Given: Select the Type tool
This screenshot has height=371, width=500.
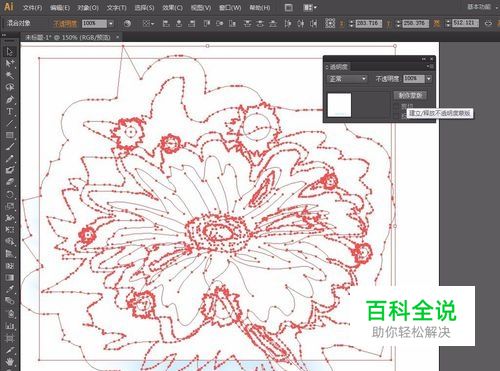Looking at the screenshot, I should pyautogui.click(x=9, y=111).
